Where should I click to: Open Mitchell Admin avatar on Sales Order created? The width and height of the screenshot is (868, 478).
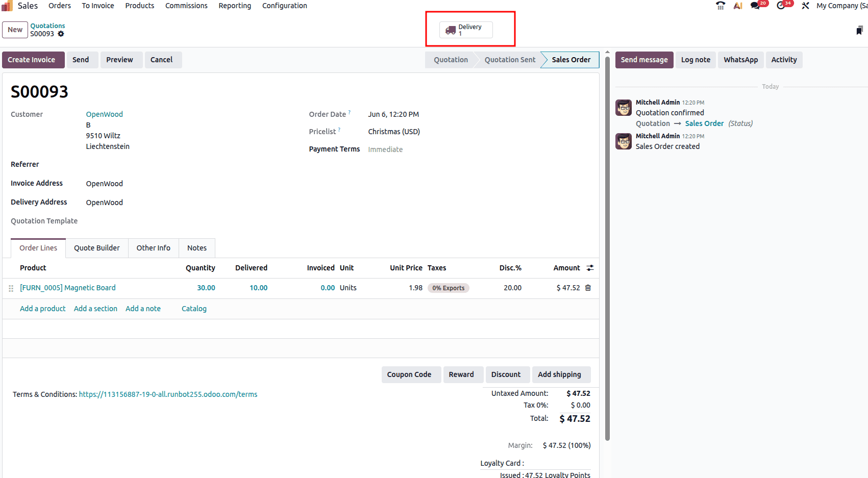click(624, 141)
